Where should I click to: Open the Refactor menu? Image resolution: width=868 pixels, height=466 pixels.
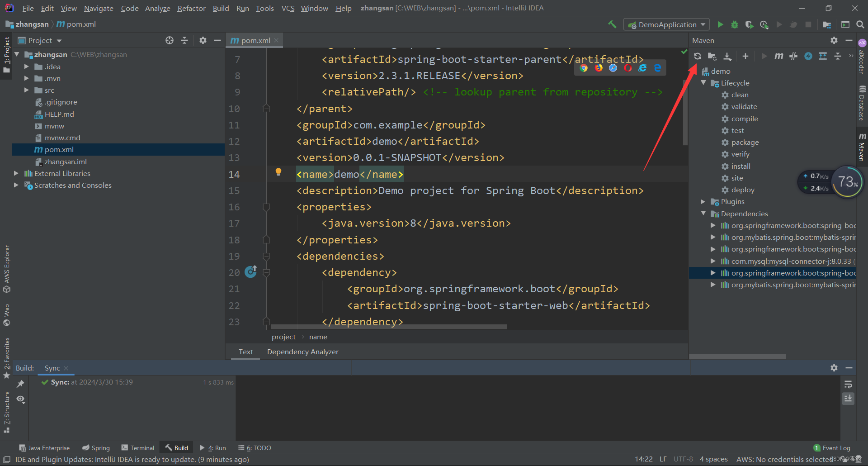[x=191, y=8]
